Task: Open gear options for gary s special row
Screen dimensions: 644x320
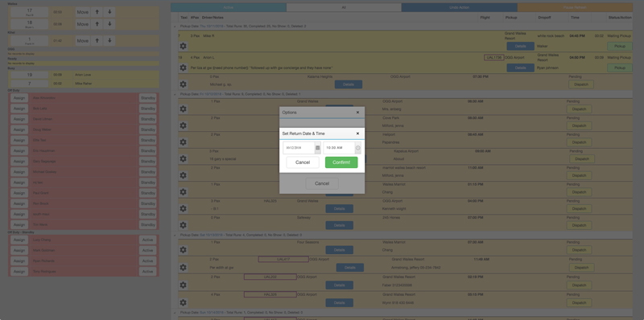Action: coord(184,158)
